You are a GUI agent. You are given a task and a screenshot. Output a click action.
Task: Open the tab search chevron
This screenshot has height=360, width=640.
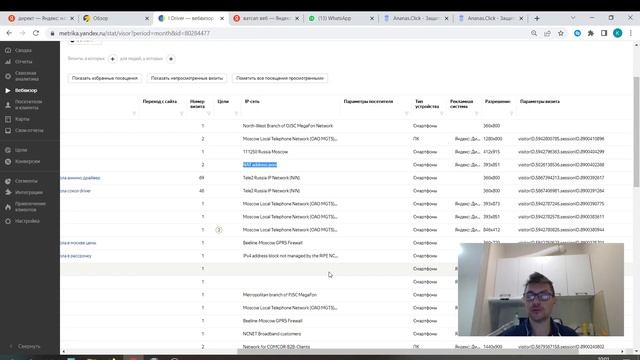coord(573,18)
